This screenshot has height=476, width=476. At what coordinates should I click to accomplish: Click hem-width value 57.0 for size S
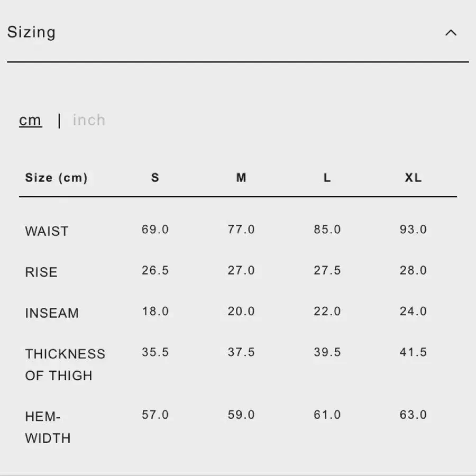point(155,415)
